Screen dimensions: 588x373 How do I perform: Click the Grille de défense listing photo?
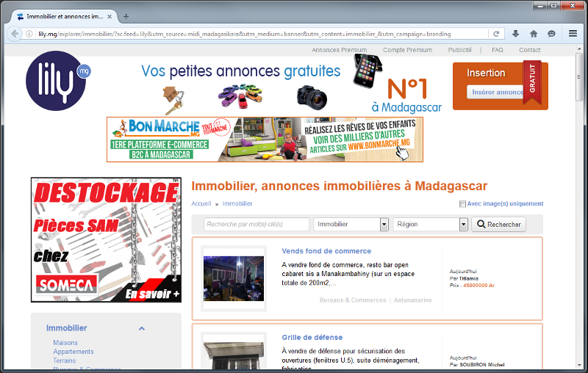click(234, 356)
